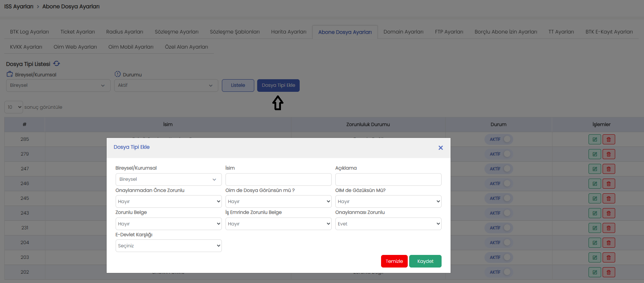
Task: Delete row 245 with red trash icon
Action: pos(609,198)
